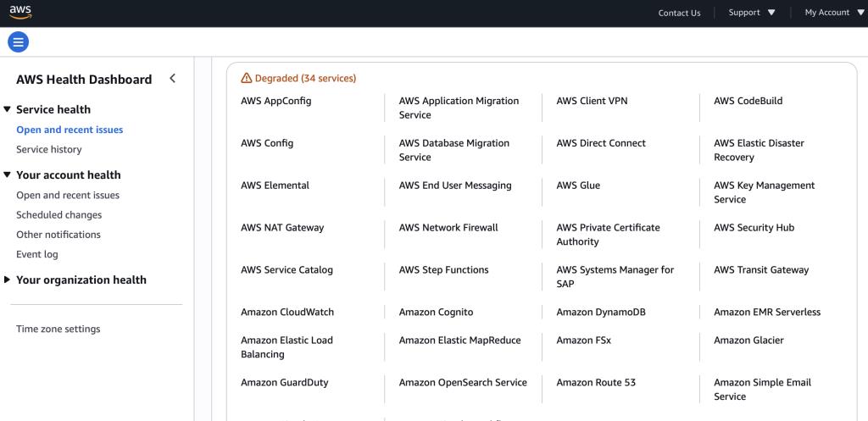Select AWS NAT Gateway

click(282, 227)
